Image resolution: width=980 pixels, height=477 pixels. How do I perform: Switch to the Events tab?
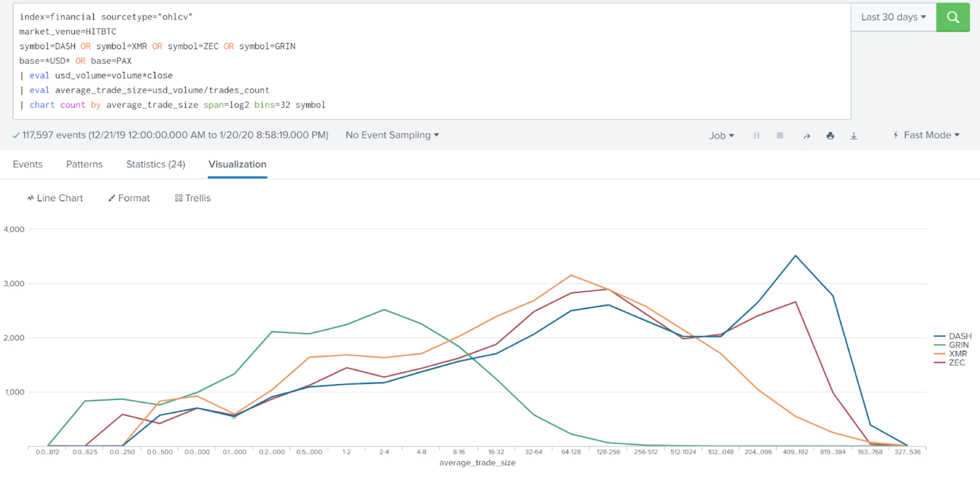tap(28, 164)
